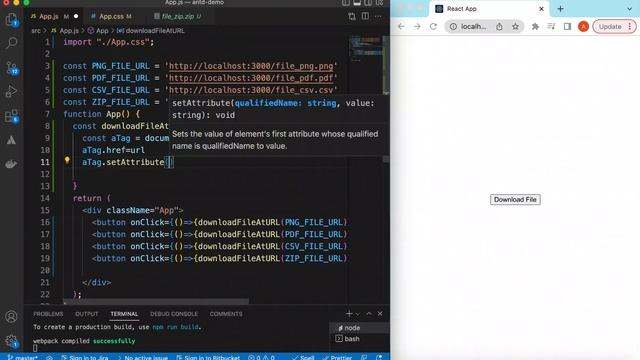Click the Chrome Update button

pyautogui.click(x=614, y=27)
